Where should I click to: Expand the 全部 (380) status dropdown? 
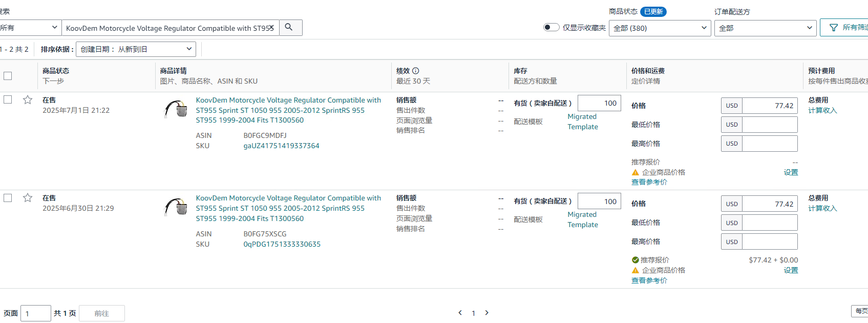pyautogui.click(x=660, y=28)
